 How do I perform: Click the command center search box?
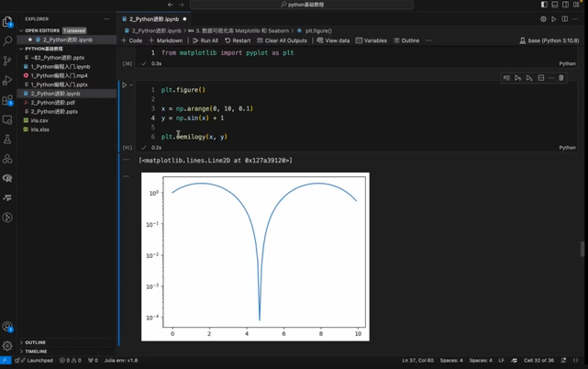pos(302,5)
